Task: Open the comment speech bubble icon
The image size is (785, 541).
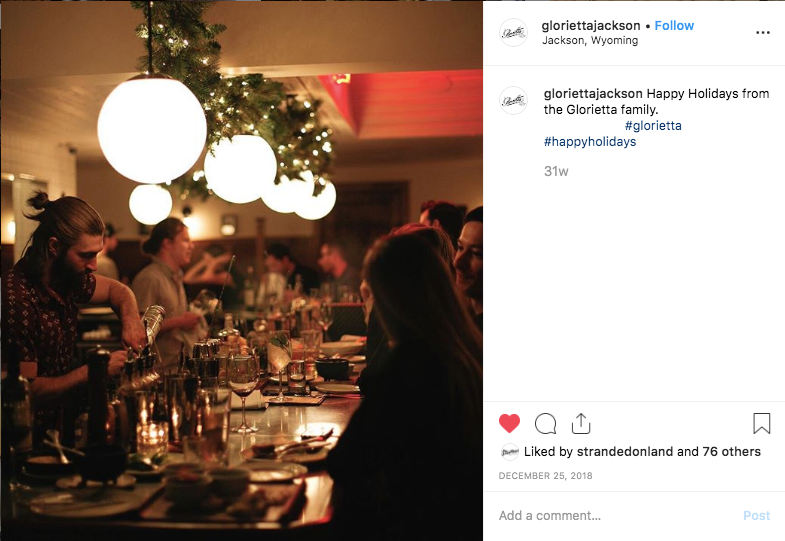Action: (x=545, y=424)
